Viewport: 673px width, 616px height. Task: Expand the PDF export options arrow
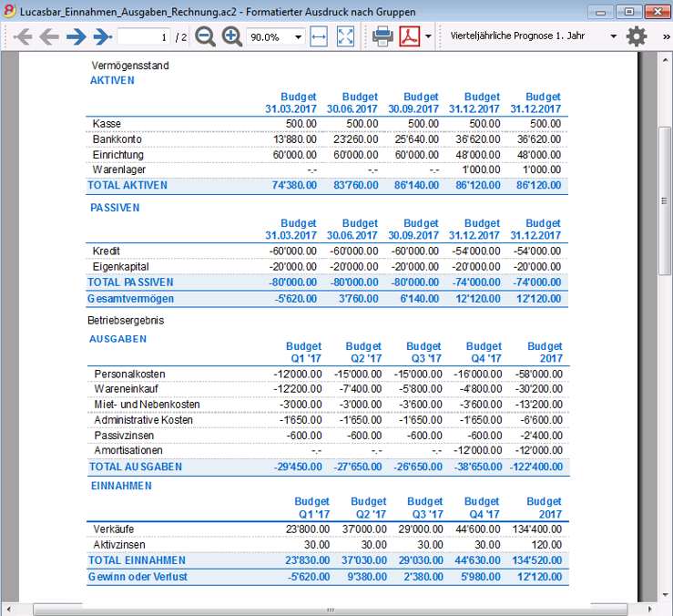pos(428,37)
